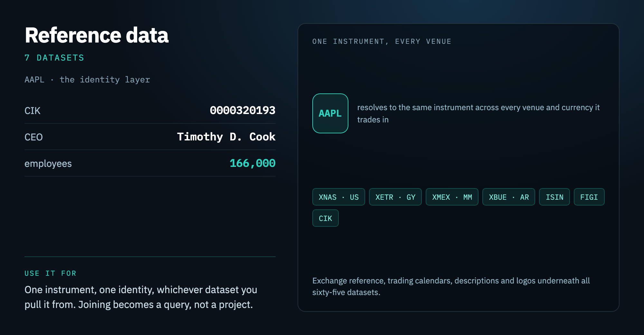Click the "AAPL · the identity layer" subtitle
The height and width of the screenshot is (335, 644).
click(x=87, y=80)
